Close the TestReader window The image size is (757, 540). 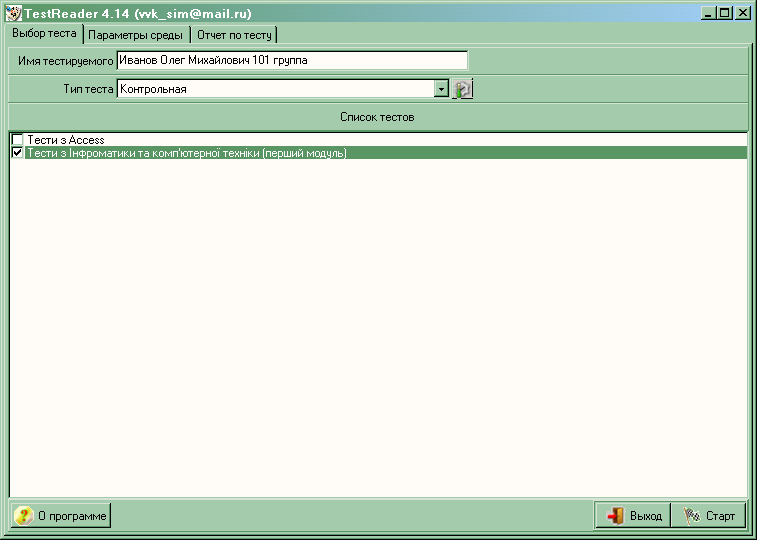coord(743,13)
